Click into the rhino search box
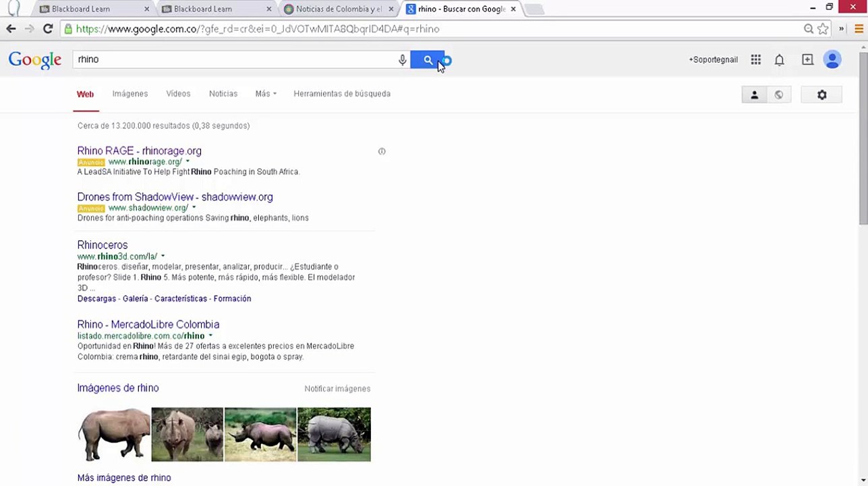Image resolution: width=868 pixels, height=486 pixels. [234, 59]
